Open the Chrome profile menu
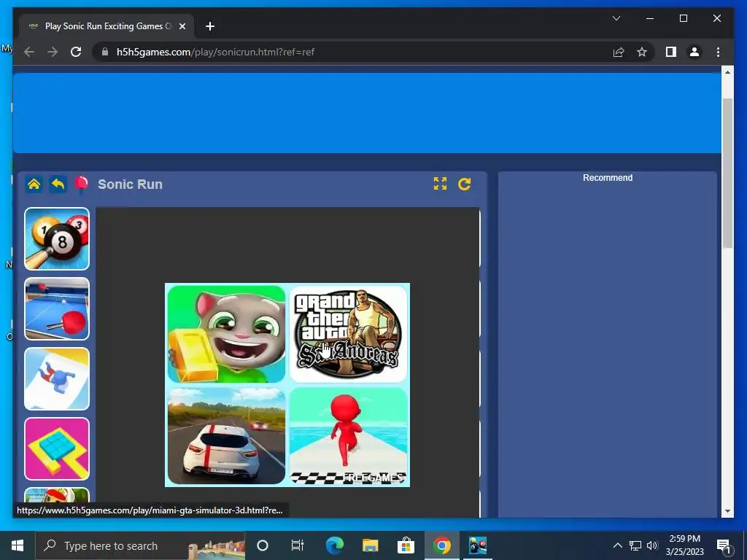The height and width of the screenshot is (560, 747). click(694, 52)
